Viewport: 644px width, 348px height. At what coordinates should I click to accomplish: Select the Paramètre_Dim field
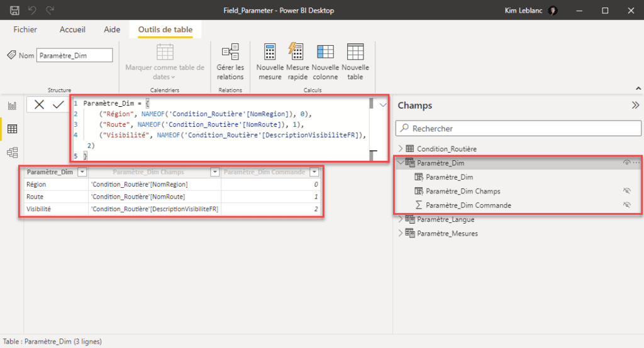(x=449, y=177)
